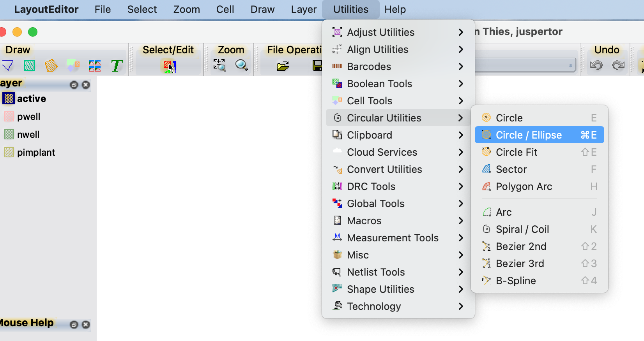Screen dimensions: 644x341
Task: Click the pwell layer color swatch
Action: pos(9,116)
